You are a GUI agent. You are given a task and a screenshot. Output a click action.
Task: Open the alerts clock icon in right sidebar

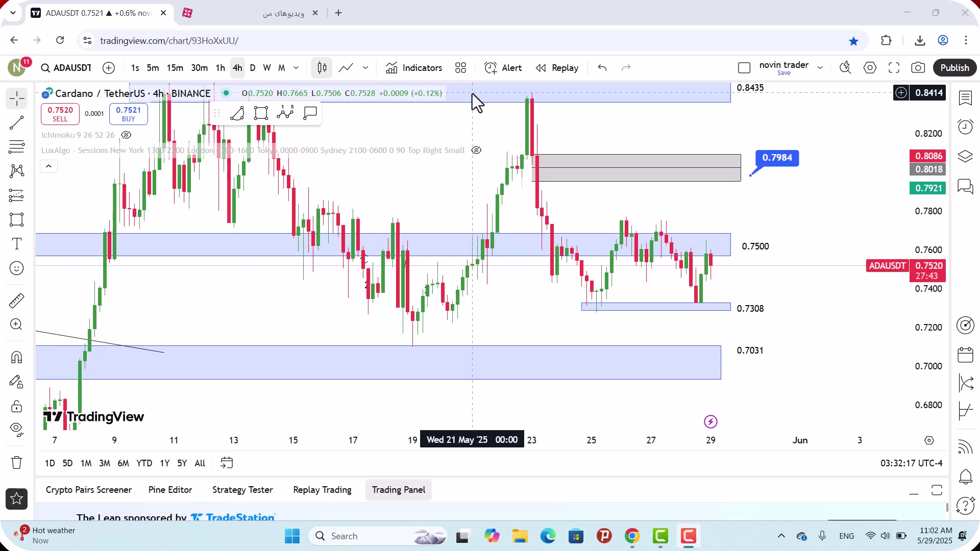965,127
